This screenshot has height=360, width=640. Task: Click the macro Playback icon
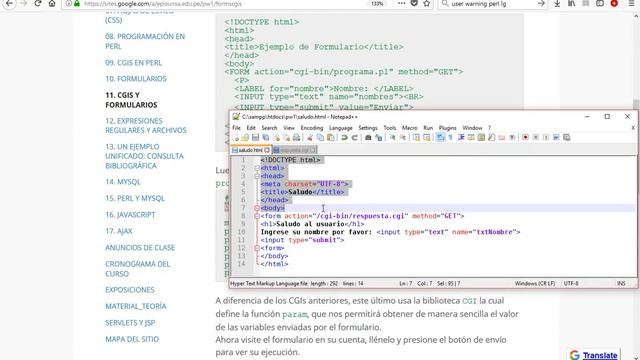point(546,138)
